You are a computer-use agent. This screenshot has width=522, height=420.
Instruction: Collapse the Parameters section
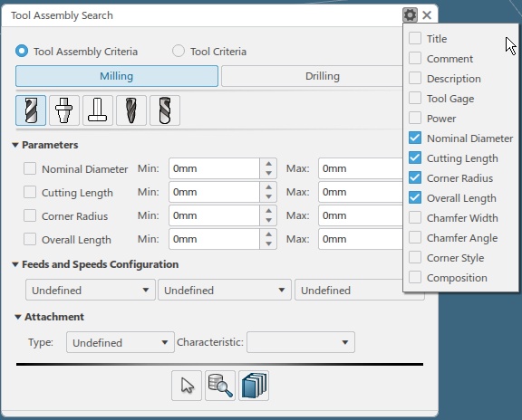(15, 145)
